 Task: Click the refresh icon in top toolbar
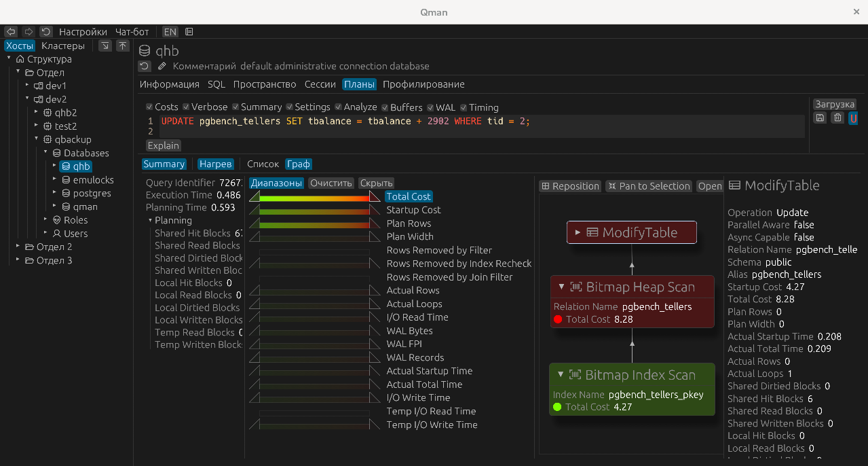click(46, 32)
